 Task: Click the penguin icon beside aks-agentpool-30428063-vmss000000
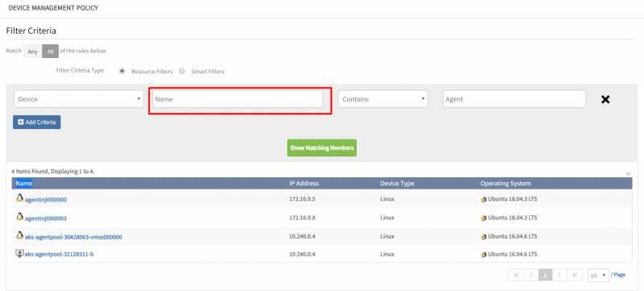19,235
